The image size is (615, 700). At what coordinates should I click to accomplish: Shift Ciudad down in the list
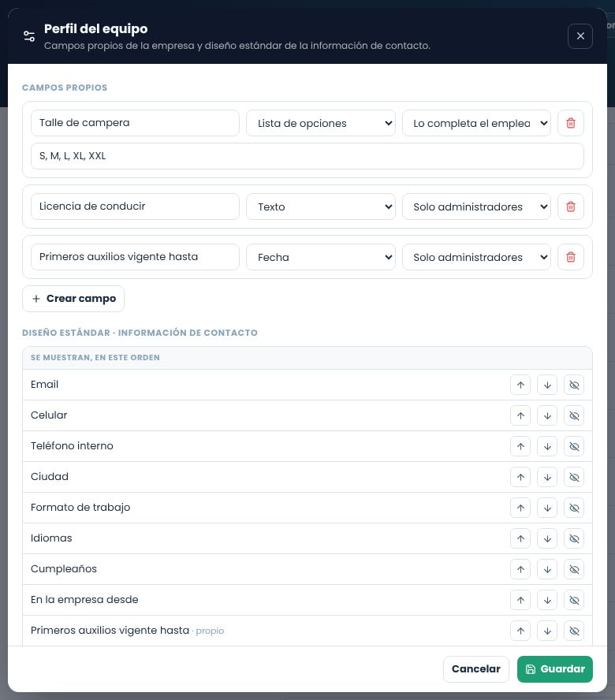[x=547, y=477]
